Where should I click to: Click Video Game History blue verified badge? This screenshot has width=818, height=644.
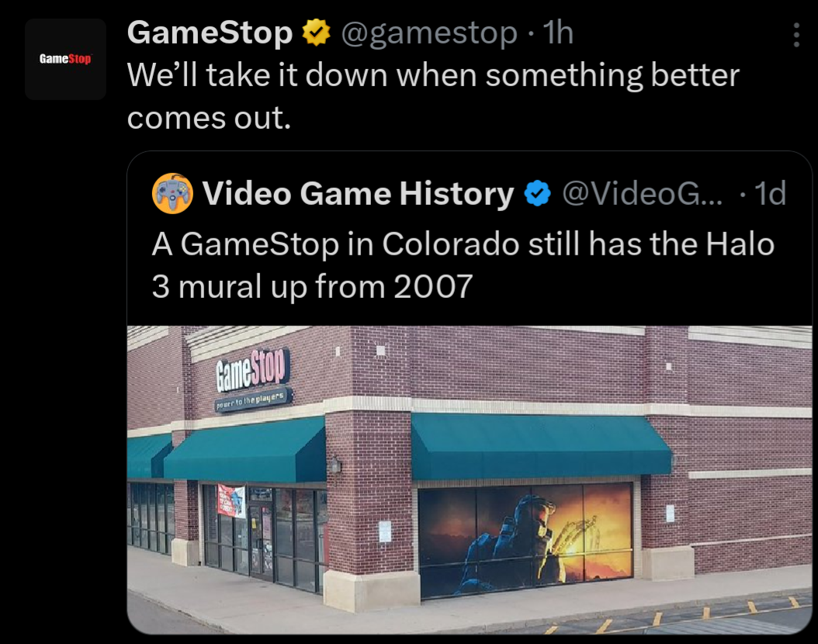click(537, 194)
